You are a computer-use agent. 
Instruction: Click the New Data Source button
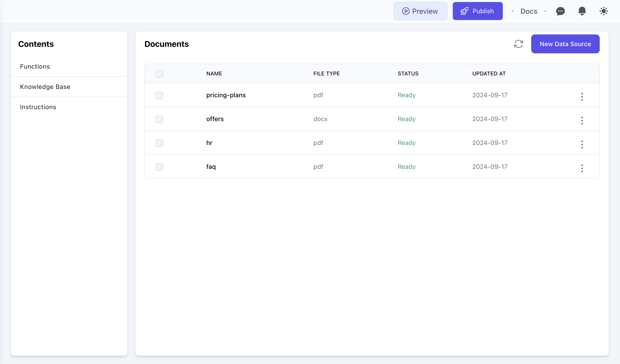[565, 44]
